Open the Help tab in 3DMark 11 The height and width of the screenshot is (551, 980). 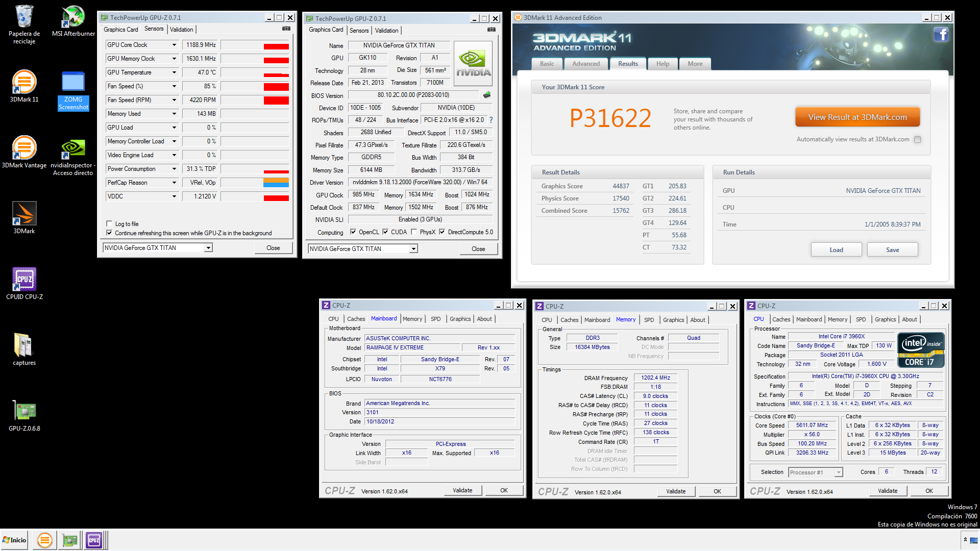[x=663, y=64]
